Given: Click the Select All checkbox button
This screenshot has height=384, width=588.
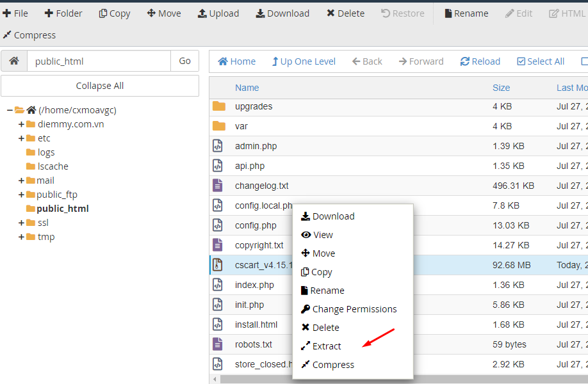Looking at the screenshot, I should click(541, 61).
